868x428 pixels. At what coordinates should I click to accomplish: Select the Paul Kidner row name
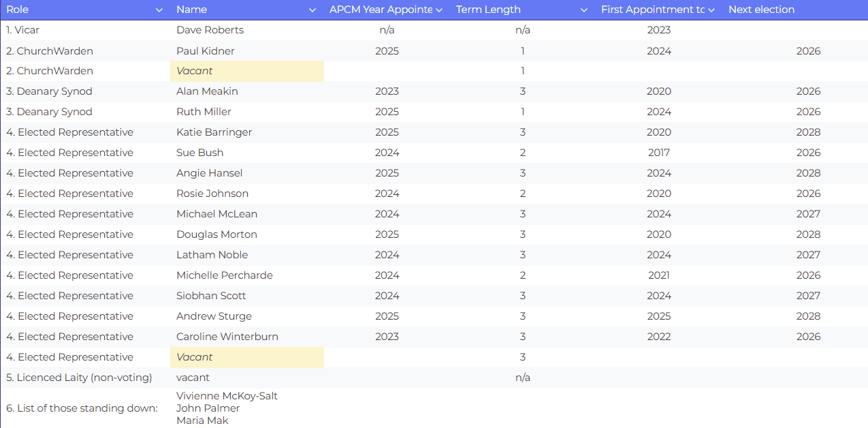pyautogui.click(x=206, y=50)
